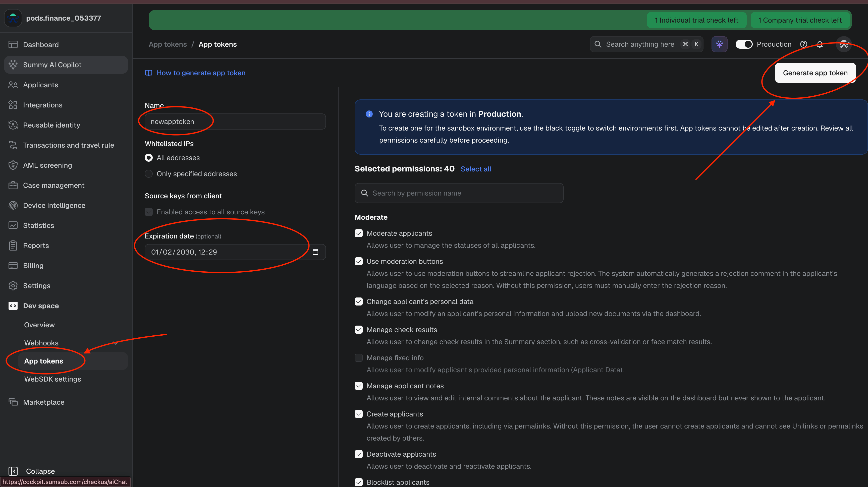Click the Marketplace icon

coord(13,402)
